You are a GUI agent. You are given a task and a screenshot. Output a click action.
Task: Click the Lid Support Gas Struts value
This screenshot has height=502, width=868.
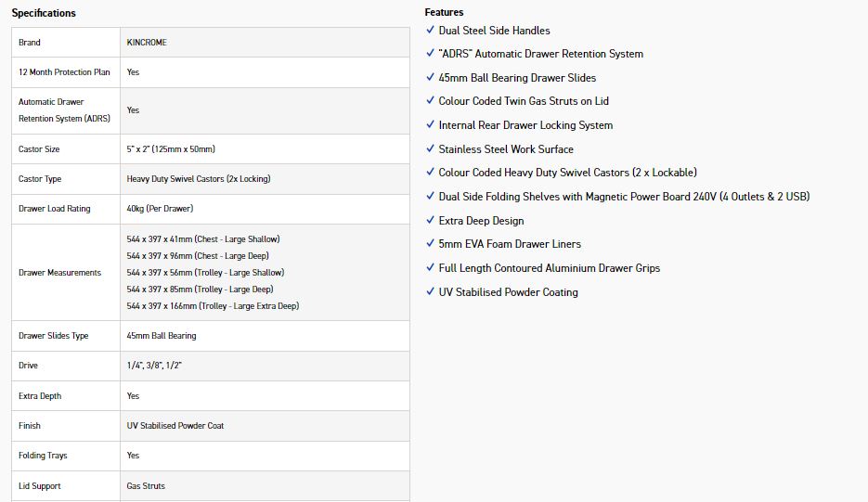146,486
